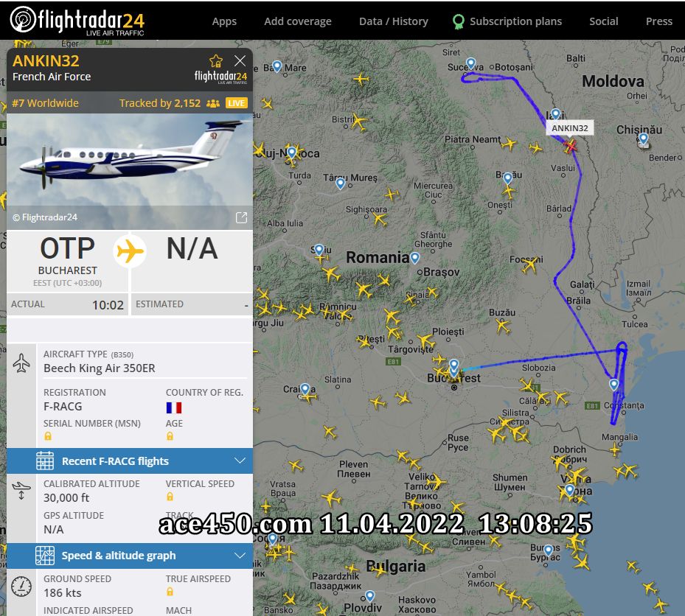Click the Bucharest airport pin marker
The height and width of the screenshot is (616, 685).
[454, 365]
